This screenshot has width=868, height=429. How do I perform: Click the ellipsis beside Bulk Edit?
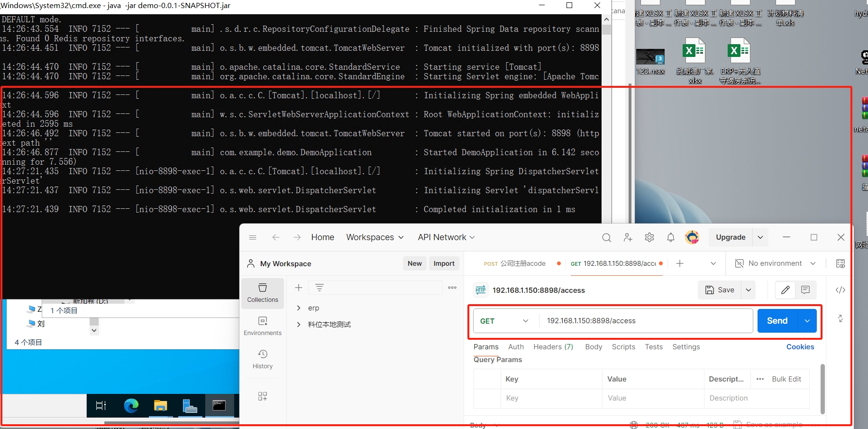760,379
